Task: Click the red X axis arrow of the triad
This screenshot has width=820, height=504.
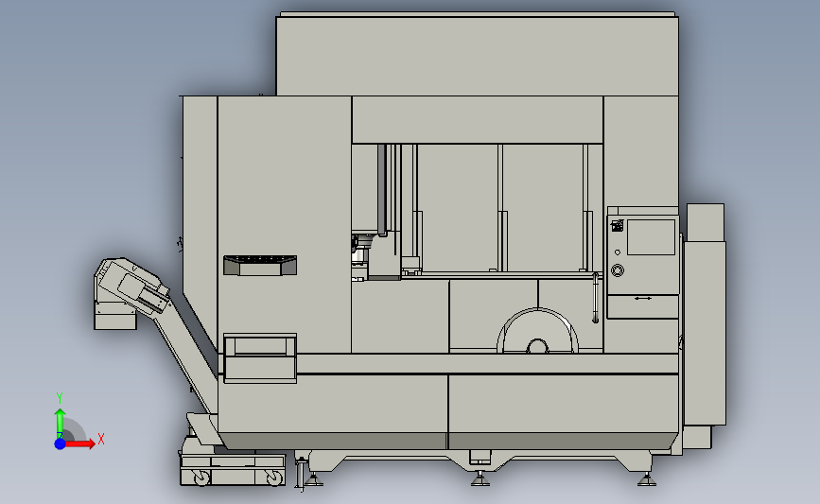Action: click(79, 443)
